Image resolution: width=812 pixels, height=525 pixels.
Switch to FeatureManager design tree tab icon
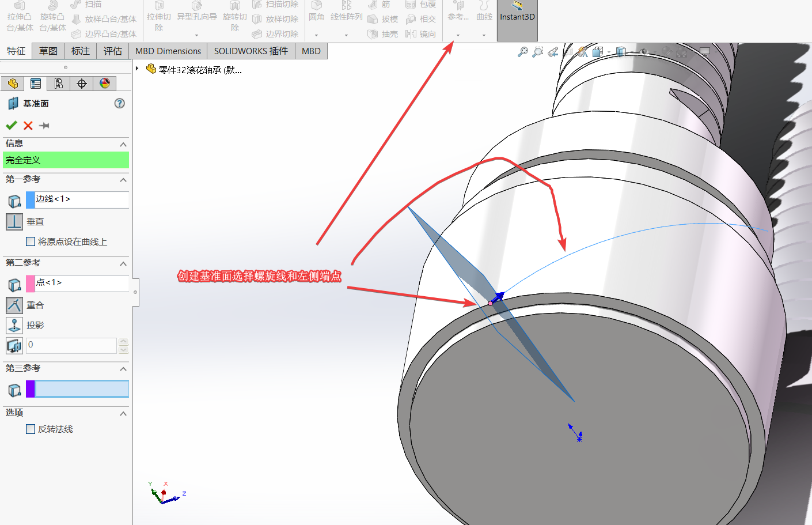coord(13,84)
